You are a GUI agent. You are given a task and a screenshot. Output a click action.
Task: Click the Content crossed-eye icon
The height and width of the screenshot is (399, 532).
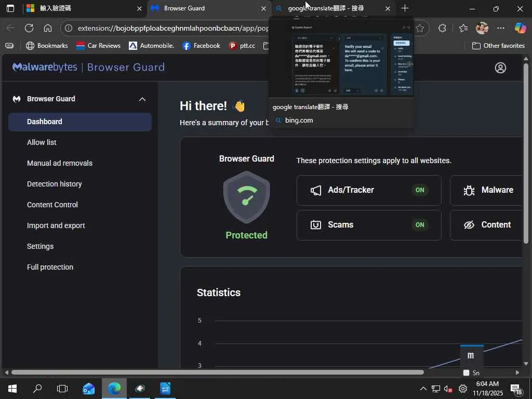pyautogui.click(x=469, y=225)
